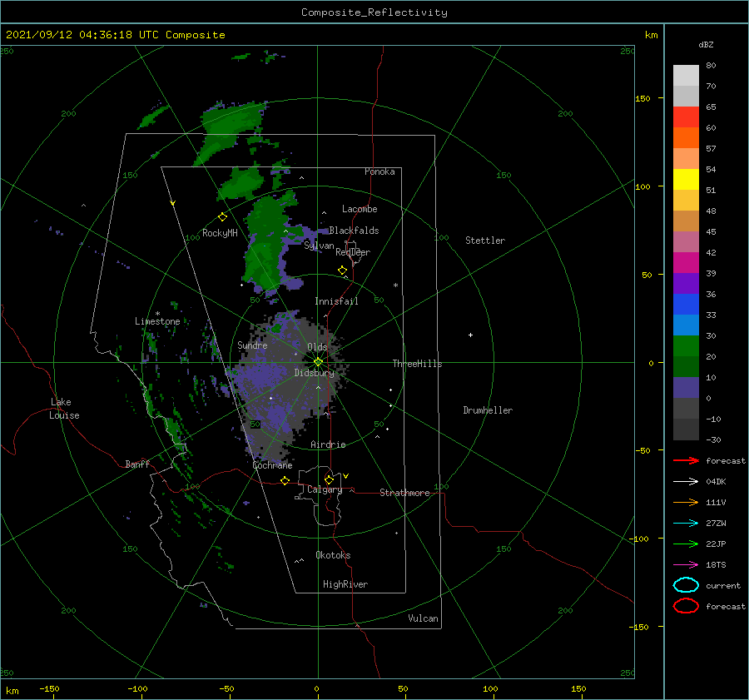
Task: Click the 39 dBZ purple color swatch
Action: pos(686,283)
